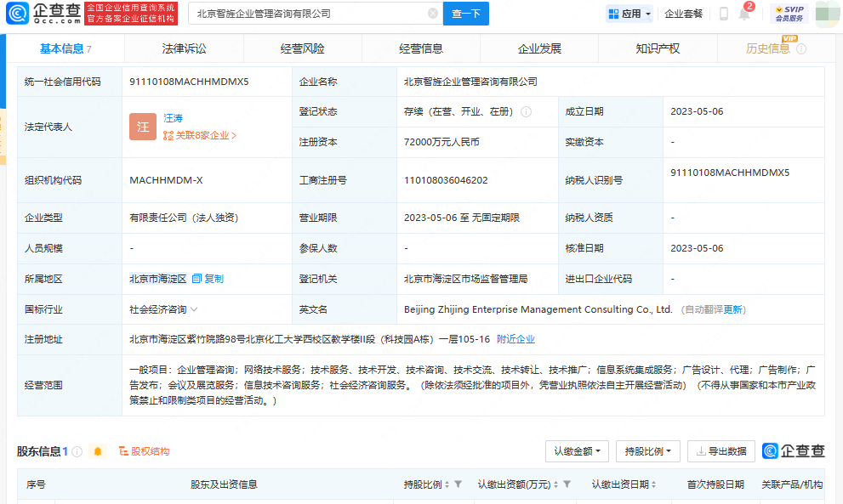
Task: Click the 首次持股日期 column header
Action: click(x=715, y=484)
